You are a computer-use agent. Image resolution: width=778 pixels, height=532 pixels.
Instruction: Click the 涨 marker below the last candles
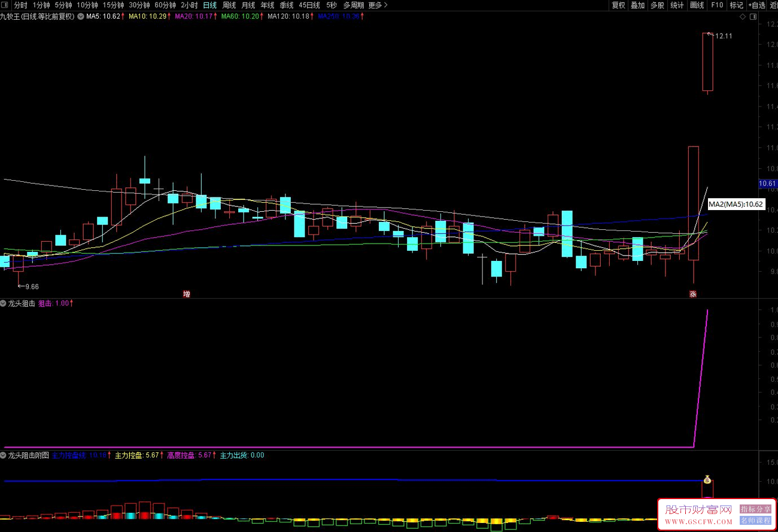point(693,294)
